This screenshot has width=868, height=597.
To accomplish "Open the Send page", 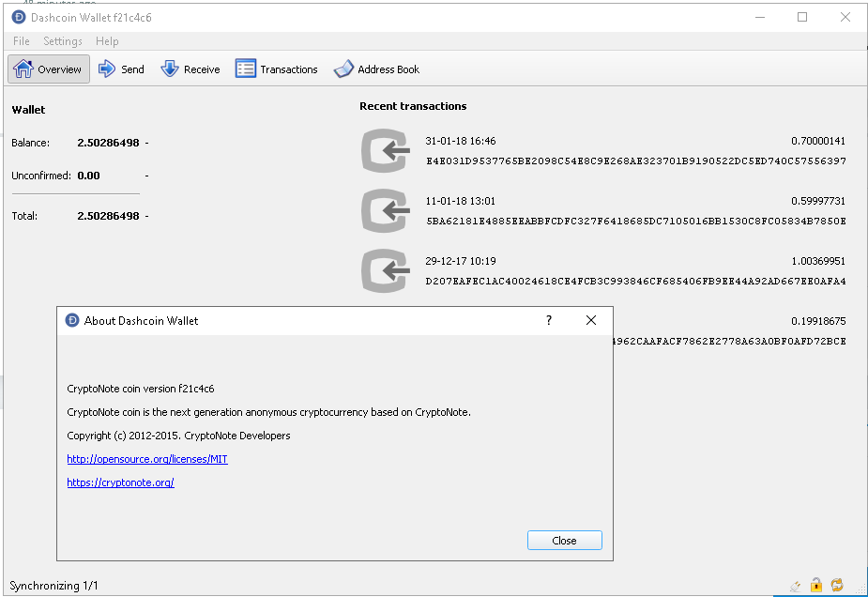I will [121, 69].
